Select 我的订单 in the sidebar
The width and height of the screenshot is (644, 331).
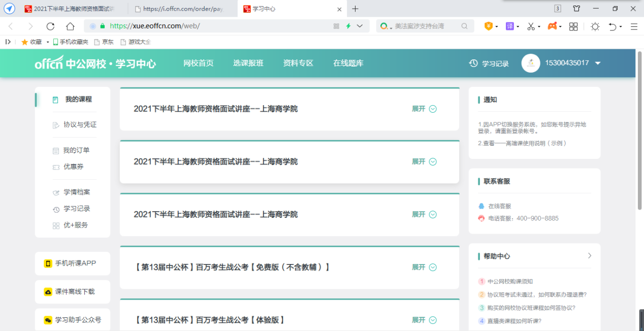(x=76, y=150)
